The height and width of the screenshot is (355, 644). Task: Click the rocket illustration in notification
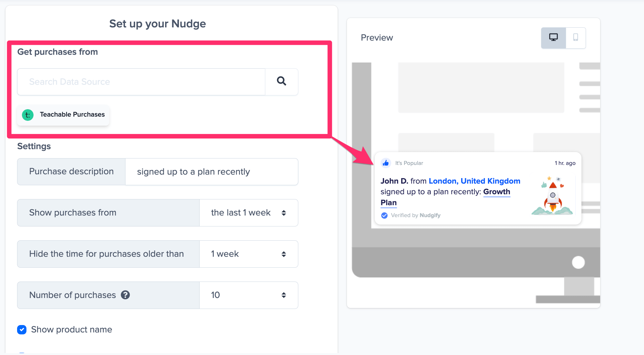coord(552,196)
